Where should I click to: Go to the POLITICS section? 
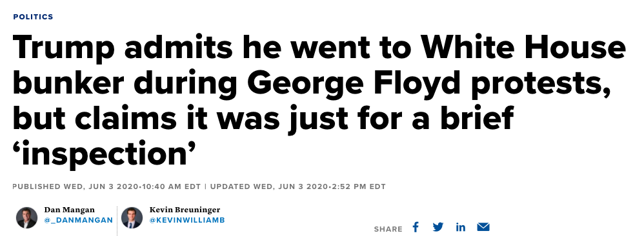pyautogui.click(x=34, y=17)
